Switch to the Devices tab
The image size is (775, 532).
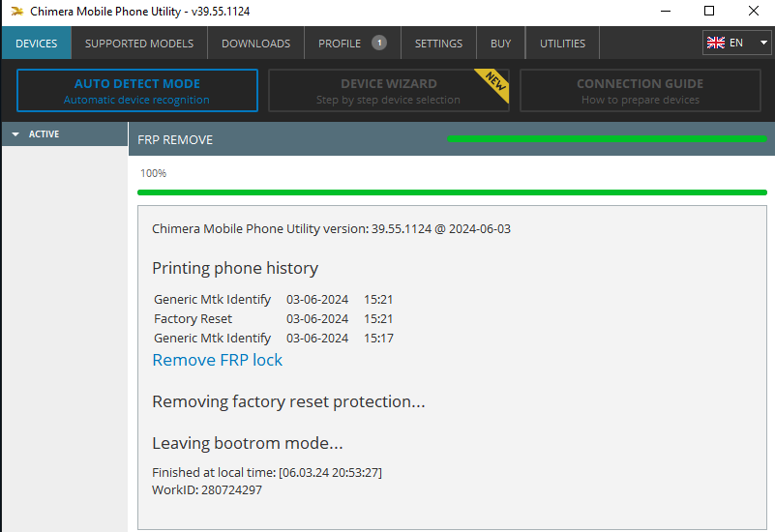[x=36, y=44]
